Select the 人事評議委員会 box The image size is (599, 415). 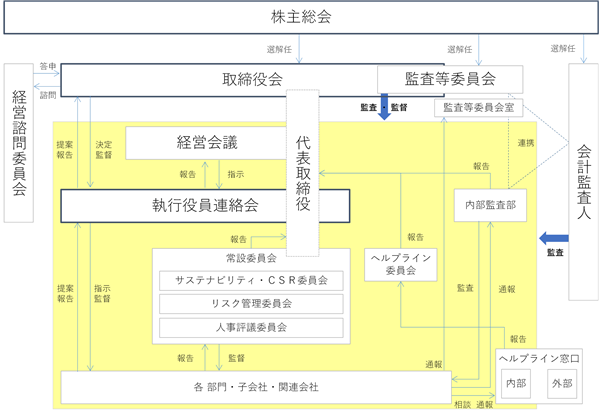[251, 327]
